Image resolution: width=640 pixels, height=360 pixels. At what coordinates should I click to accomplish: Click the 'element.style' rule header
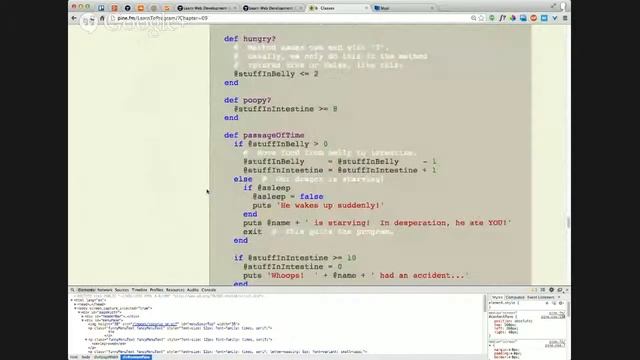coord(504,303)
